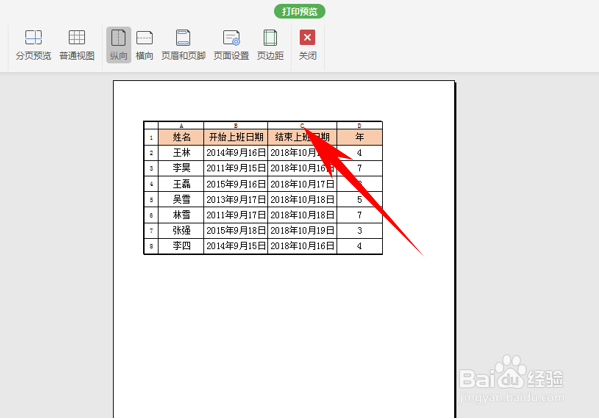The height and width of the screenshot is (419, 599).
Task: Open the 分页预览 page break preview
Action: coord(33,45)
